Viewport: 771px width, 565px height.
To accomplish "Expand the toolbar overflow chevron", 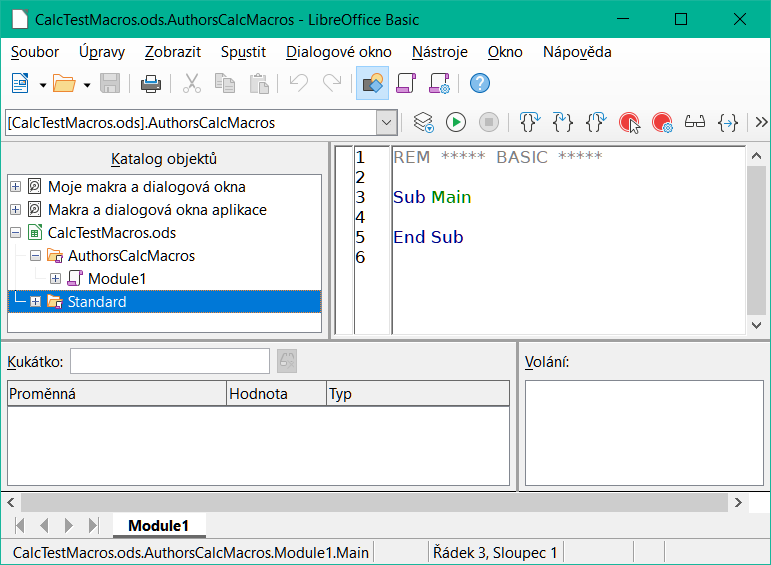I will point(761,122).
